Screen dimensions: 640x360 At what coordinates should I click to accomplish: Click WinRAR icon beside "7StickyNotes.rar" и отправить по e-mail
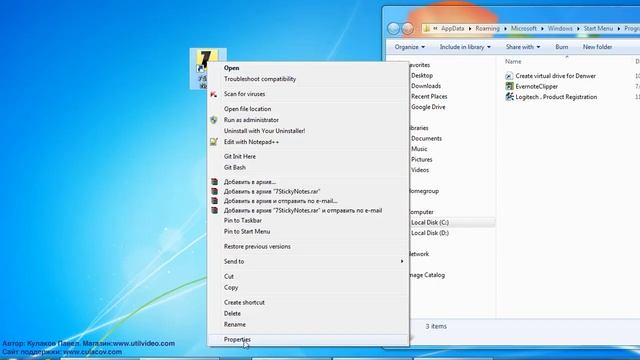pyautogui.click(x=214, y=211)
